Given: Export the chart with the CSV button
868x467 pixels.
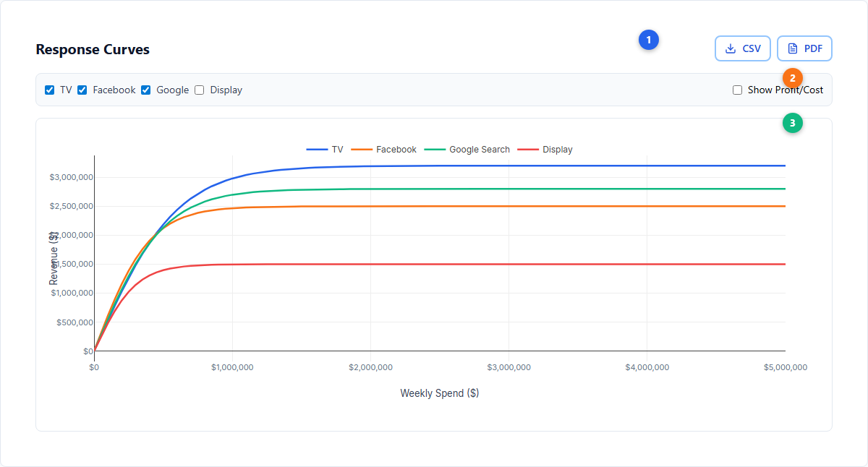Looking at the screenshot, I should [x=743, y=48].
